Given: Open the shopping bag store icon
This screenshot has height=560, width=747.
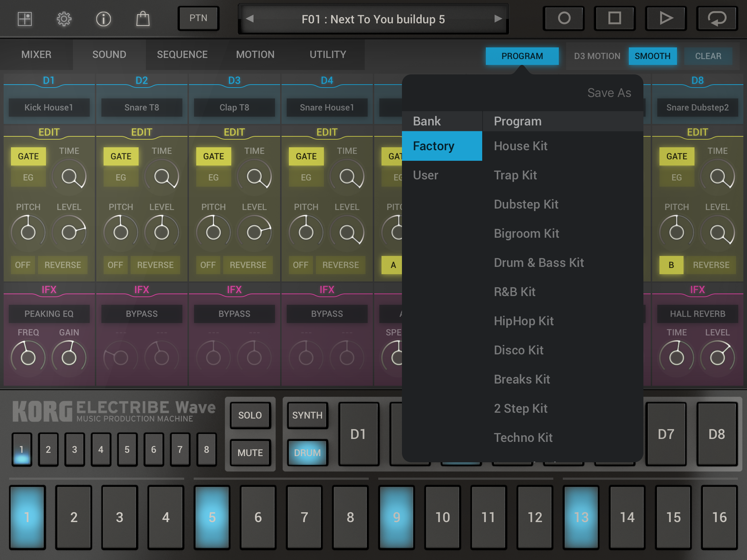Looking at the screenshot, I should tap(143, 19).
